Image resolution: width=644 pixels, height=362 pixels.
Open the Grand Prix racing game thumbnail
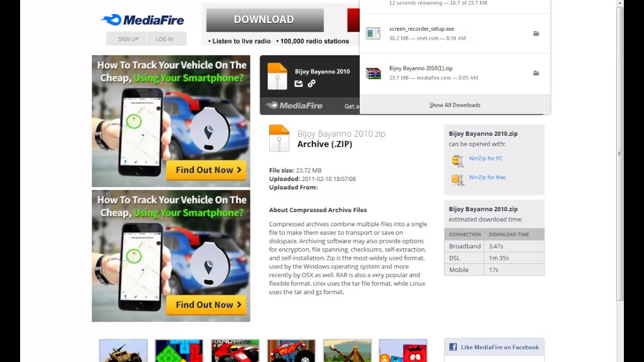235,350
